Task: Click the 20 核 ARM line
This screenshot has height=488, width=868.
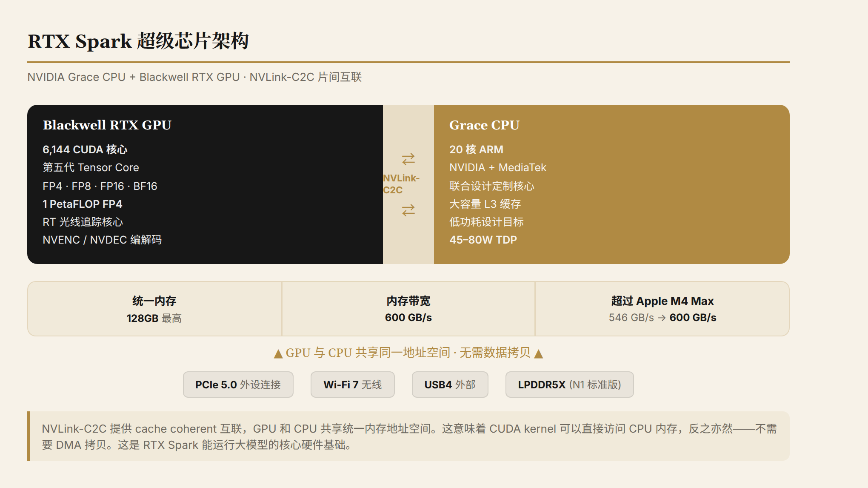Action: (x=477, y=149)
